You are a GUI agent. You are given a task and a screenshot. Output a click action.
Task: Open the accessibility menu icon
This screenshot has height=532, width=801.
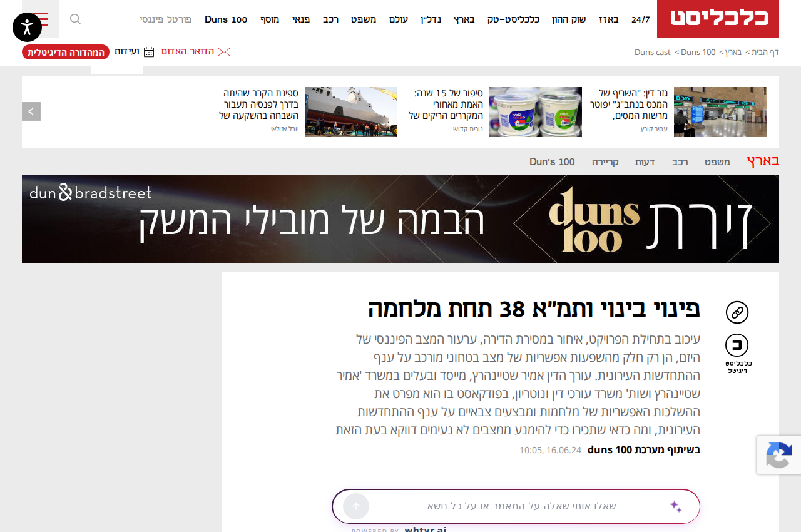27,27
